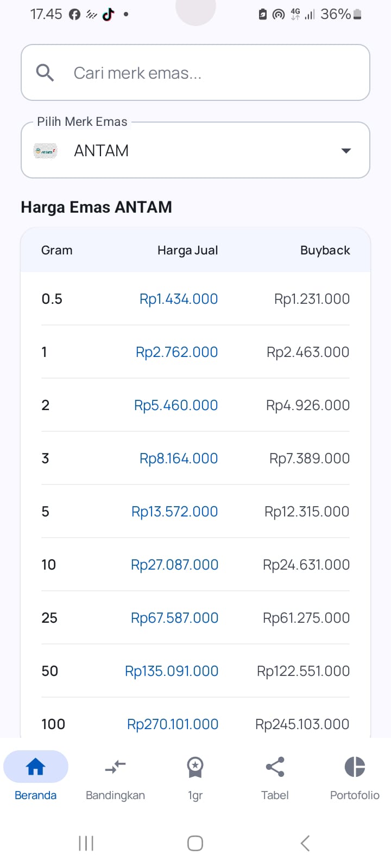Tap Android recent apps button
This screenshot has height=868, width=391.
[x=86, y=843]
